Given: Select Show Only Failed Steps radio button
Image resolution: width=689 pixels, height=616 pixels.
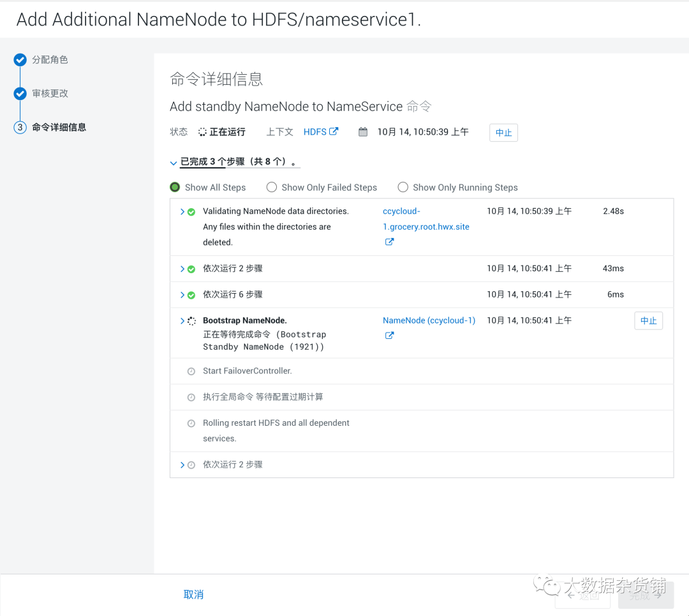Looking at the screenshot, I should coord(272,187).
